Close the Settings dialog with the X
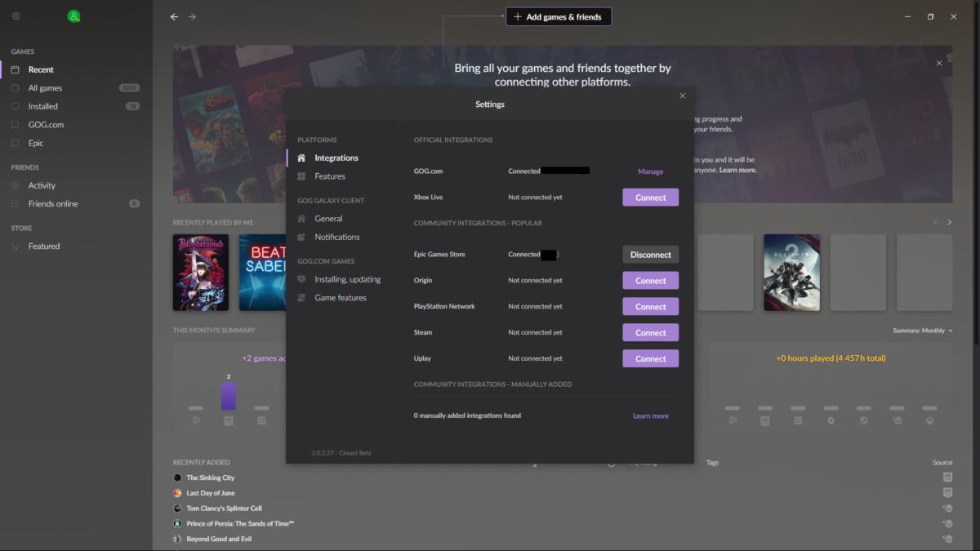This screenshot has width=980, height=551. (683, 96)
